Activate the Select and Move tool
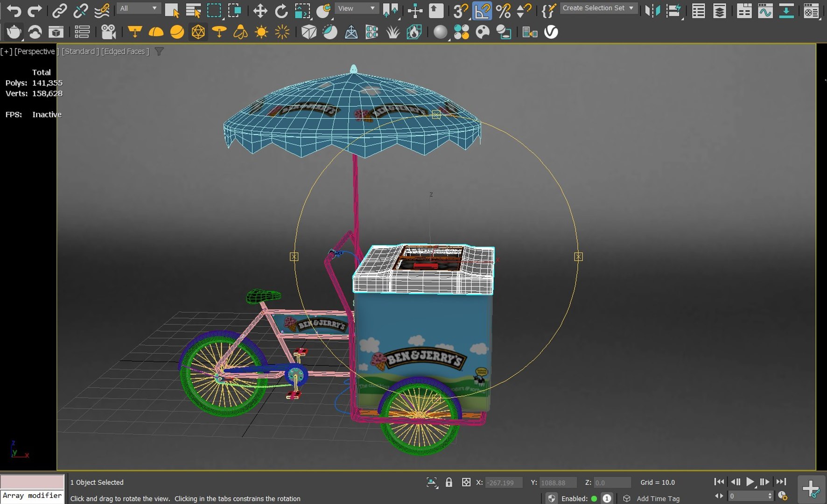This screenshot has width=827, height=504. coord(260,10)
